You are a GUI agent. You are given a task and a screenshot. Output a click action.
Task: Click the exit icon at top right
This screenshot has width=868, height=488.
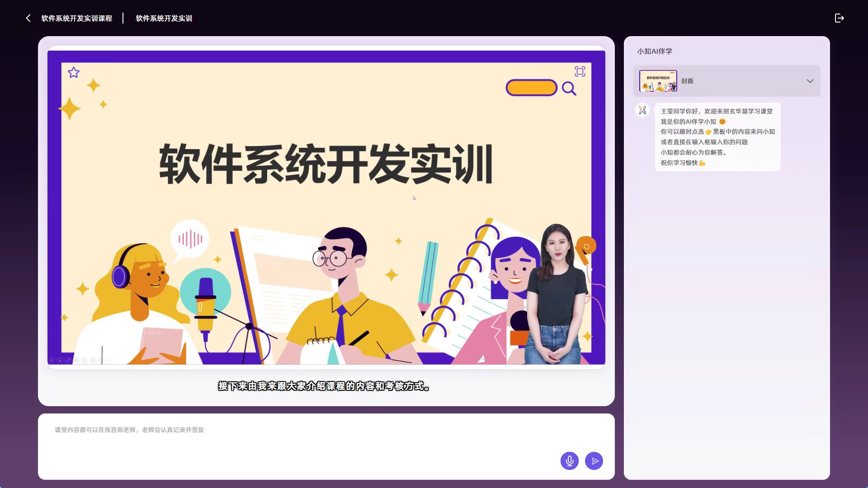pyautogui.click(x=839, y=18)
